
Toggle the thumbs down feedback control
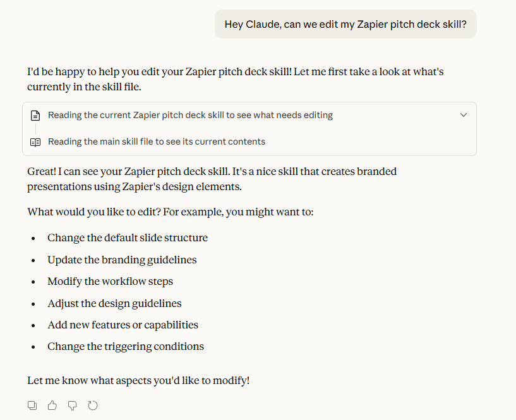pos(72,405)
